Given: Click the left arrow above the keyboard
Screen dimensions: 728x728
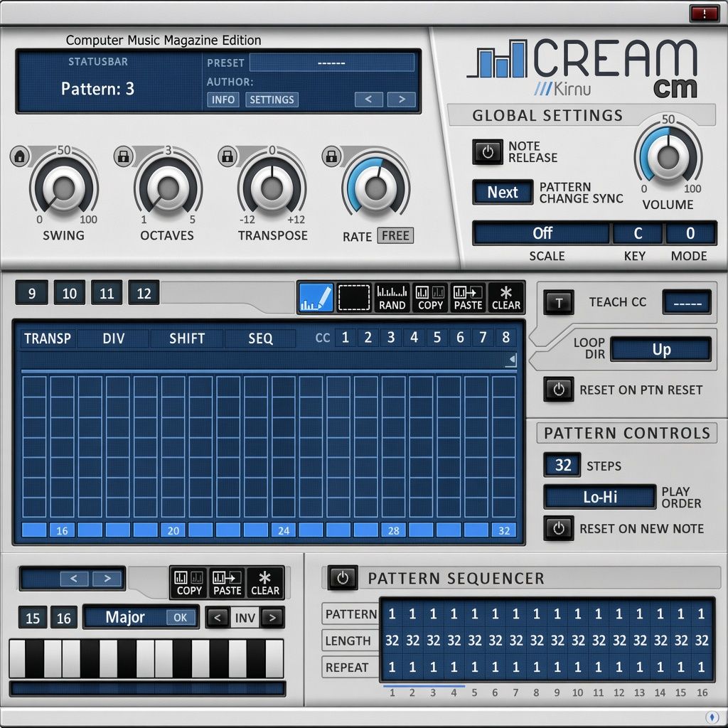Looking at the screenshot, I should [x=74, y=579].
